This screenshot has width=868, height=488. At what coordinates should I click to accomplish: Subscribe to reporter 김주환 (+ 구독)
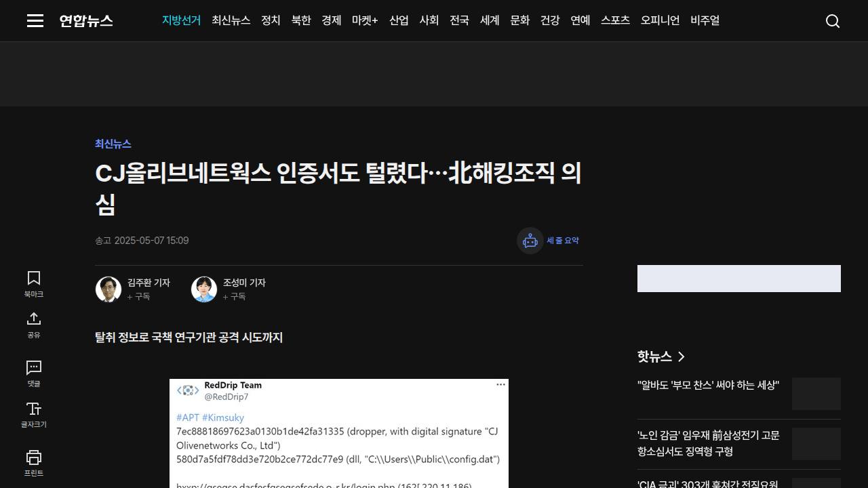[139, 297]
